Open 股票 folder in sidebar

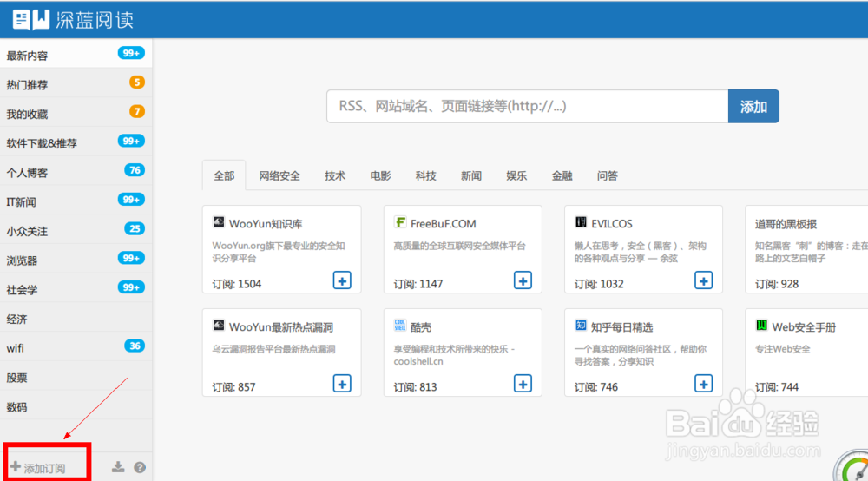click(76, 378)
